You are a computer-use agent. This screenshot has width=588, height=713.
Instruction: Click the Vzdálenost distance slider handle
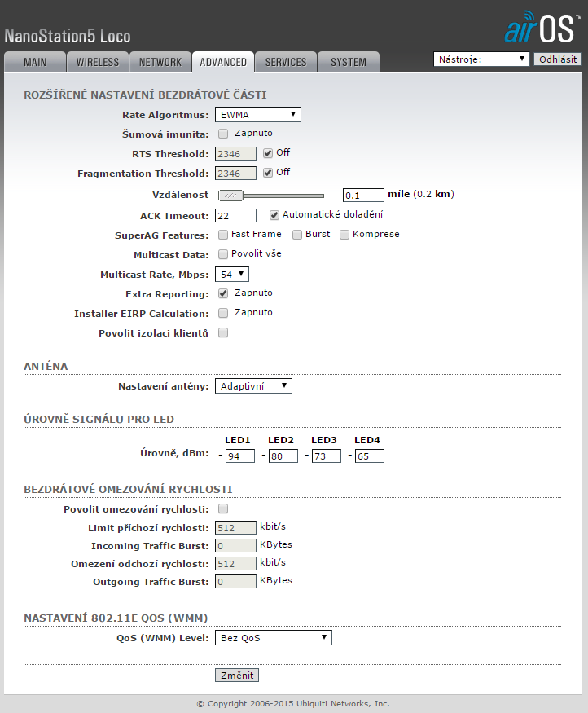click(232, 196)
